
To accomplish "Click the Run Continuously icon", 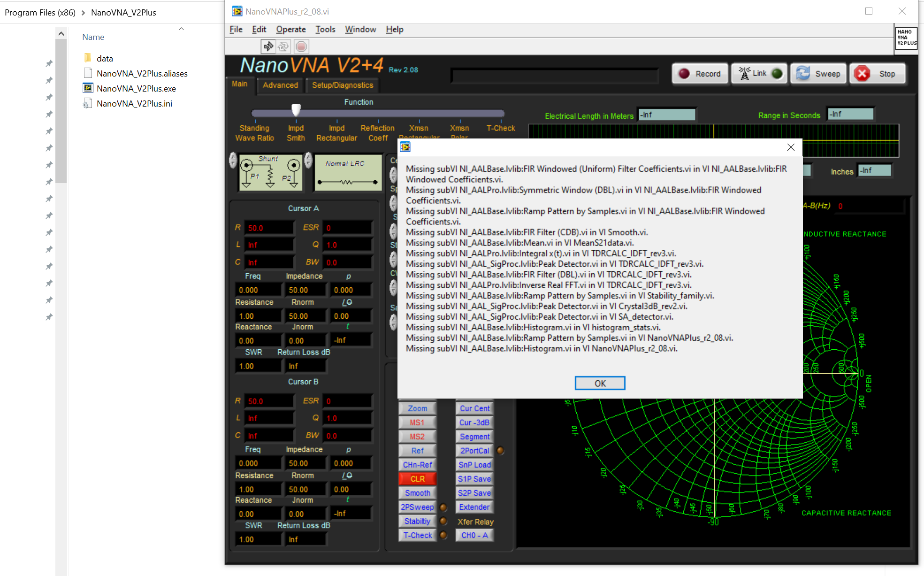I will point(283,46).
